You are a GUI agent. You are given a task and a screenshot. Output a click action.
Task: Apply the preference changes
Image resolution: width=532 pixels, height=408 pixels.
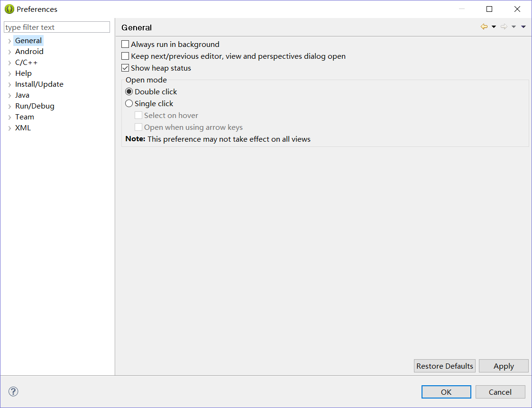(x=504, y=365)
